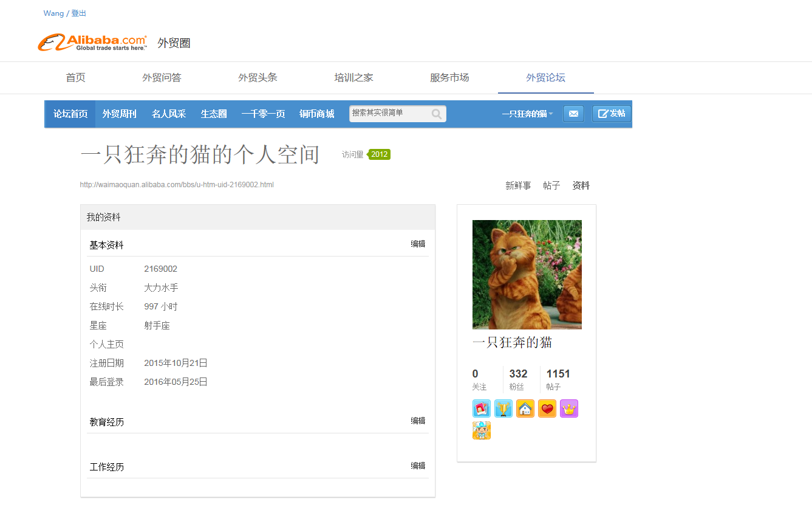
Task: Click the Wang username link
Action: [53, 13]
